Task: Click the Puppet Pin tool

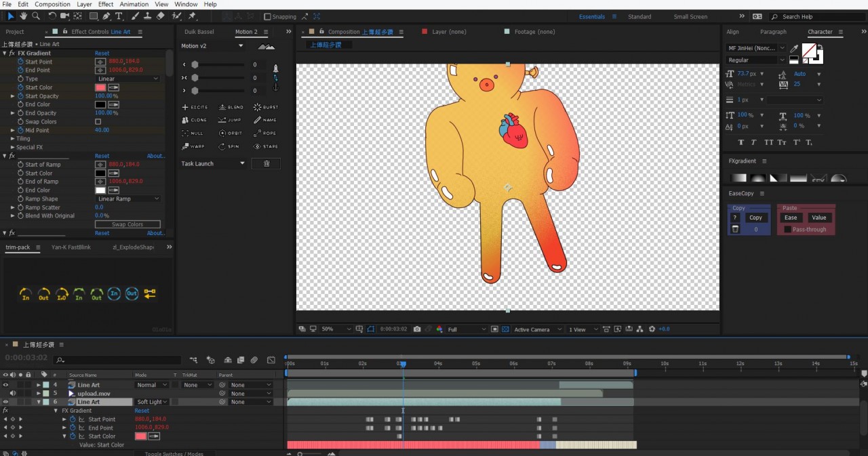Action: 192,16
